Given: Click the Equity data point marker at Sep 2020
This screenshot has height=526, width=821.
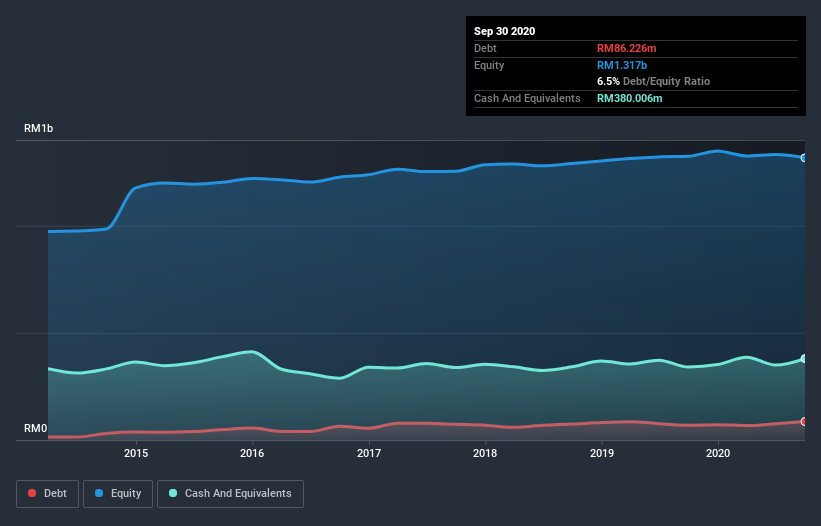Looking at the screenshot, I should point(804,158).
